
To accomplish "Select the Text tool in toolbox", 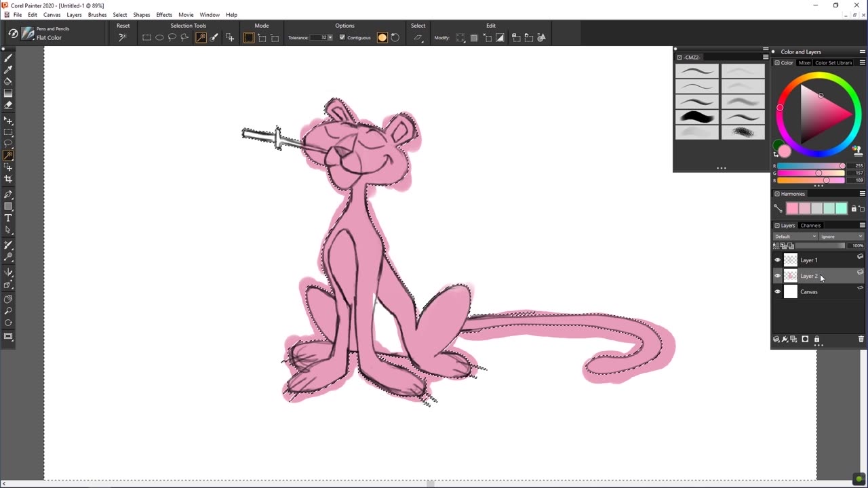I will 8,218.
